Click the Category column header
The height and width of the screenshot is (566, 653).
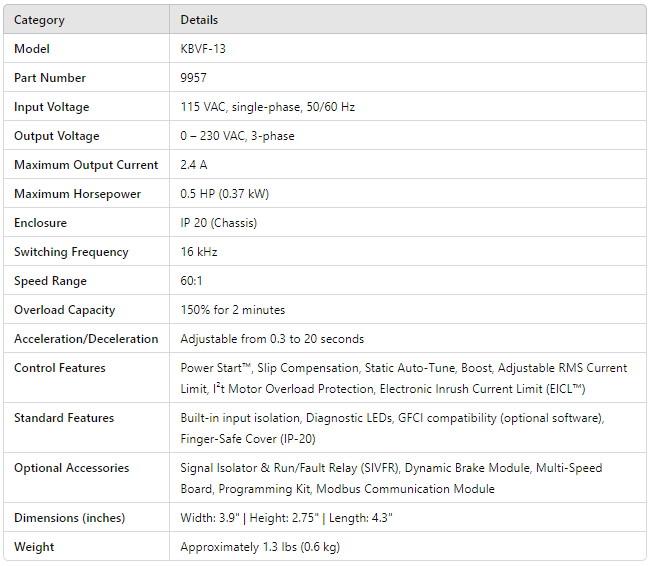coord(40,20)
